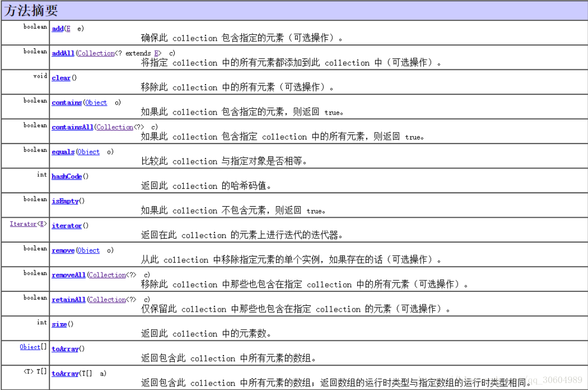Click description 比较此 collection 与指定对象是否相等
Image resolution: width=588 pixels, height=390 pixels.
pos(224,161)
